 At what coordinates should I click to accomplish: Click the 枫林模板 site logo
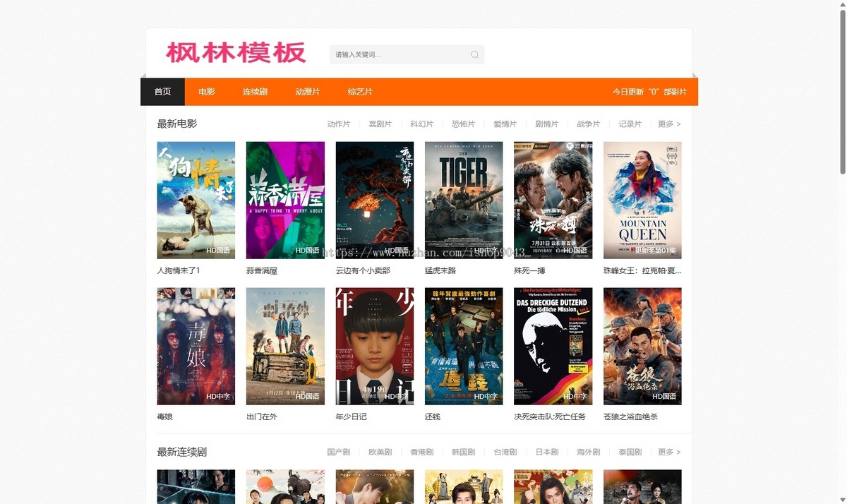click(x=236, y=53)
